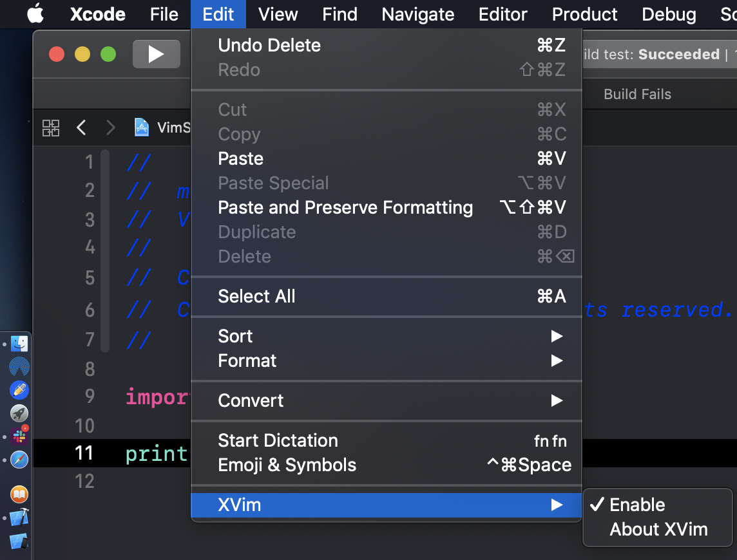
Task: Click the related items grid icon
Action: [50, 127]
